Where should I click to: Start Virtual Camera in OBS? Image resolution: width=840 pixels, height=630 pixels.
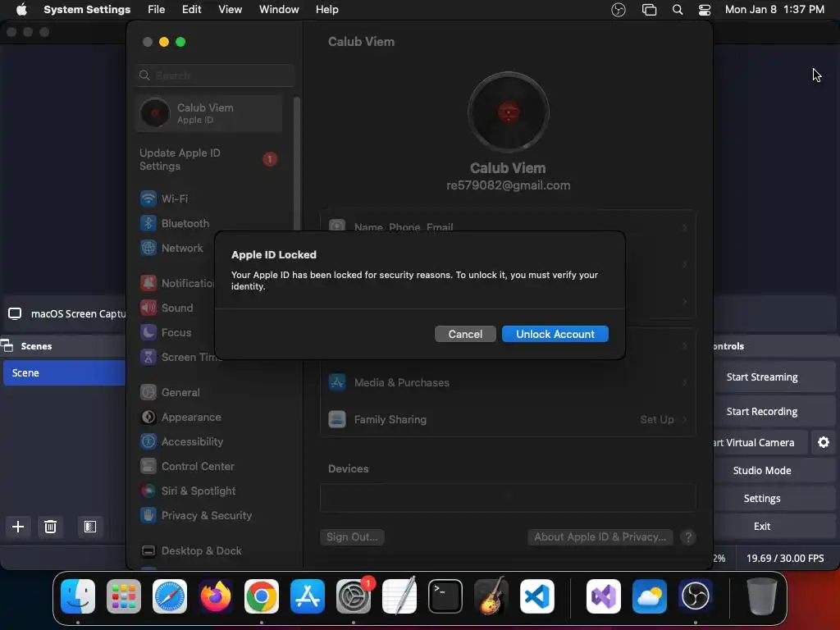(x=760, y=442)
